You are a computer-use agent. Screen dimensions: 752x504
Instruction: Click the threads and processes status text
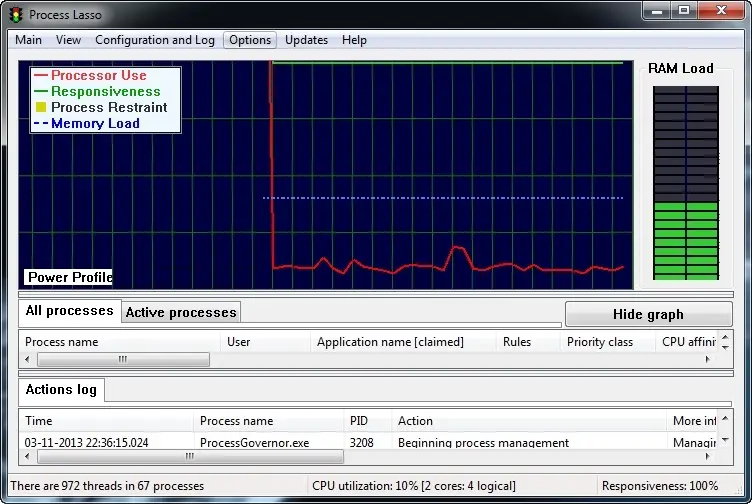[x=107, y=486]
